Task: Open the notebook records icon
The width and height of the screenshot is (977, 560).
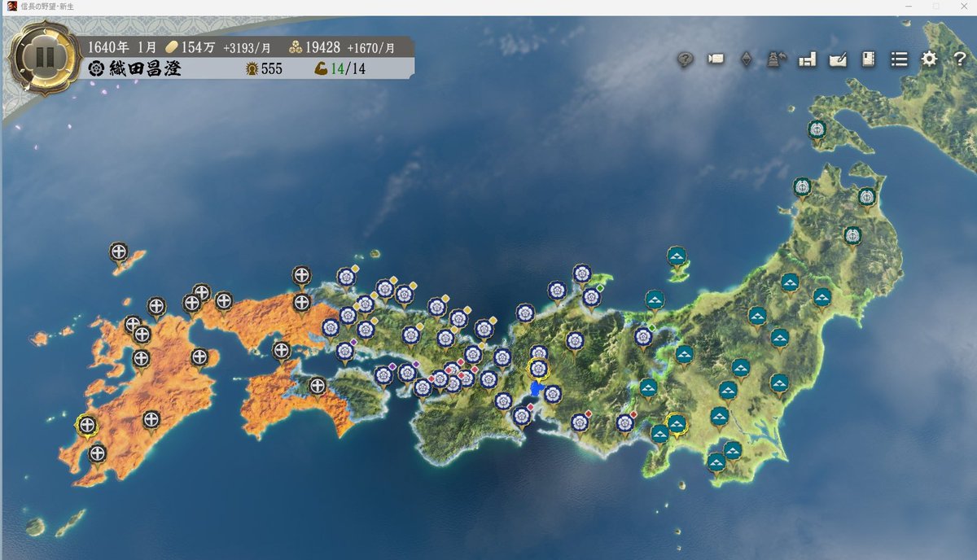Action: point(868,59)
